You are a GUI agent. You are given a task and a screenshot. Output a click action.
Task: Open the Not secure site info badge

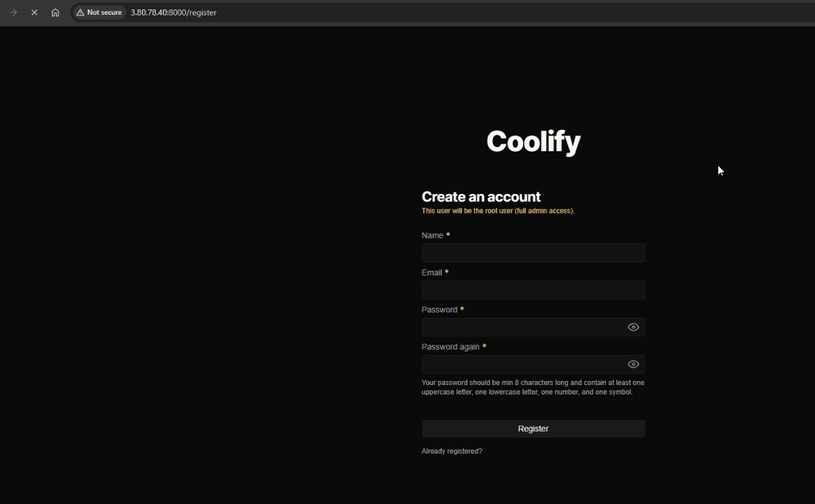pos(99,12)
